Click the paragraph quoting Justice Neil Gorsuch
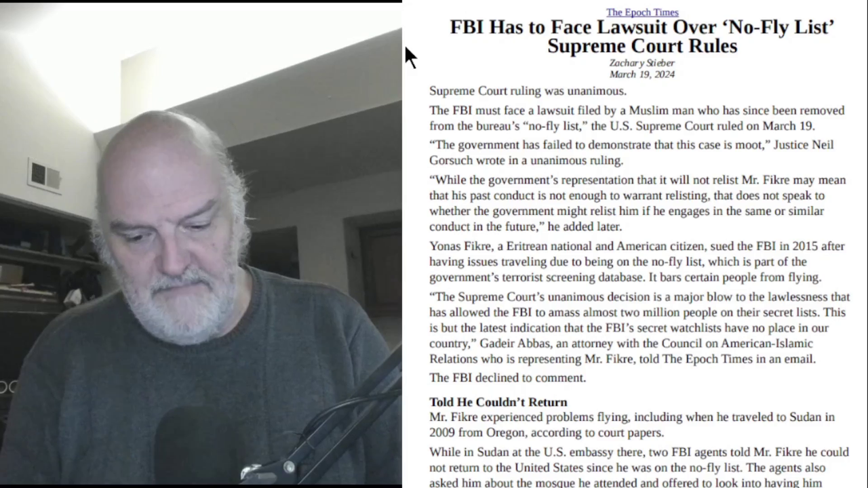The width and height of the screenshot is (868, 488). [631, 152]
